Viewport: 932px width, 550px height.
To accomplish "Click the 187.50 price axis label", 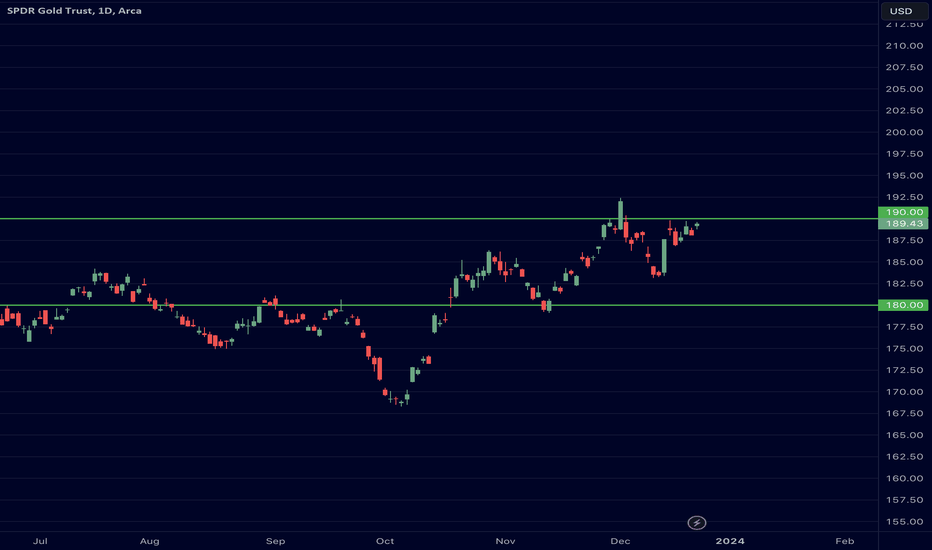I will (904, 240).
